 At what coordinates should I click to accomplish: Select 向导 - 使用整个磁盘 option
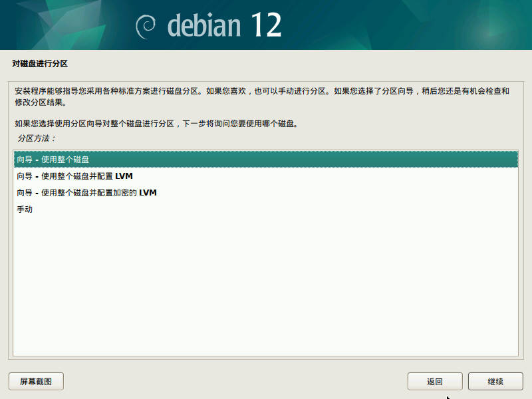coord(265,159)
